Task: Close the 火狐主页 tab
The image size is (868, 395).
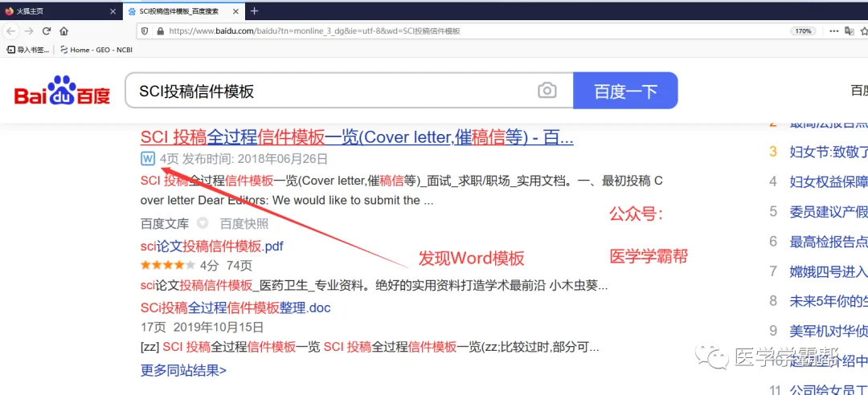Action: [x=113, y=11]
